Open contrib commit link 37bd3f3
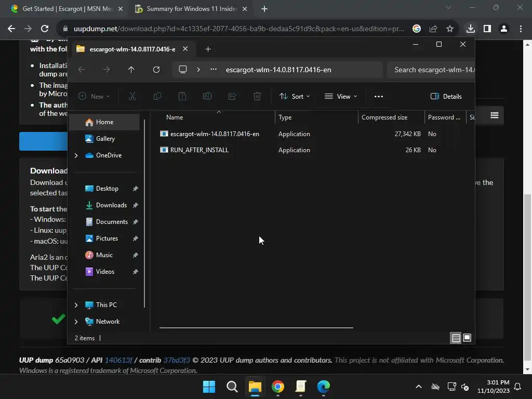 coord(177,361)
